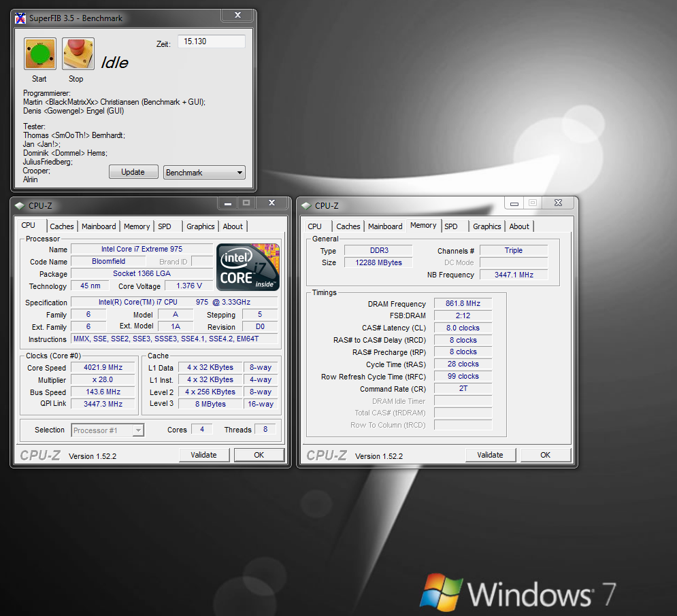Select the Memory tab in right CPU-Z
The width and height of the screenshot is (677, 616).
coord(424,225)
